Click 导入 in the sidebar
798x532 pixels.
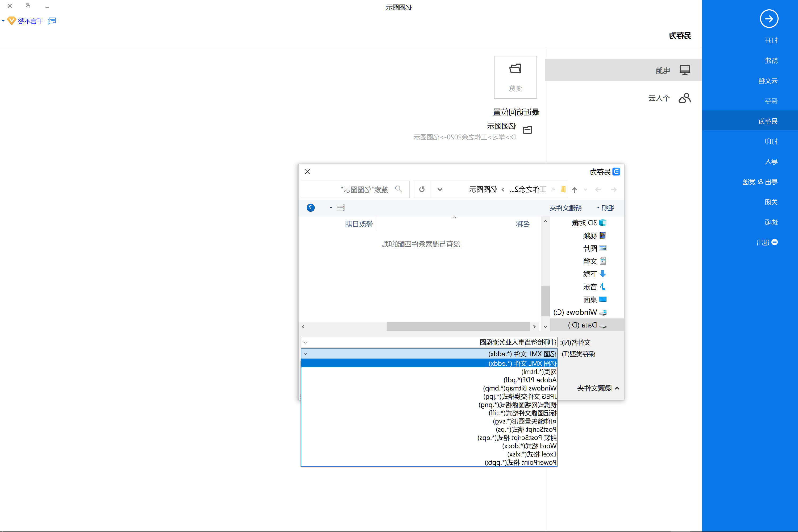click(771, 161)
